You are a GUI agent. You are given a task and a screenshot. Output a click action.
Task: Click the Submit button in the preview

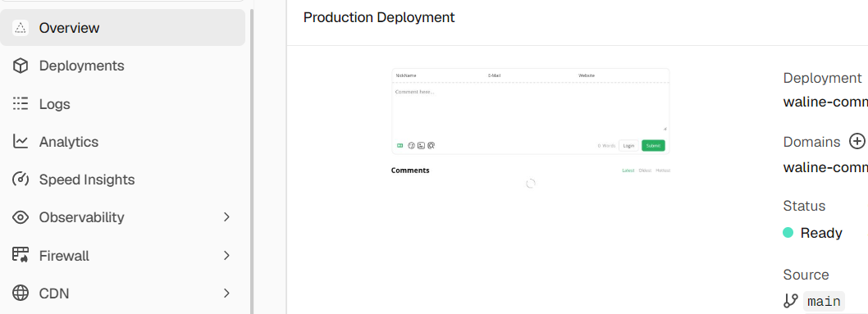click(x=653, y=145)
